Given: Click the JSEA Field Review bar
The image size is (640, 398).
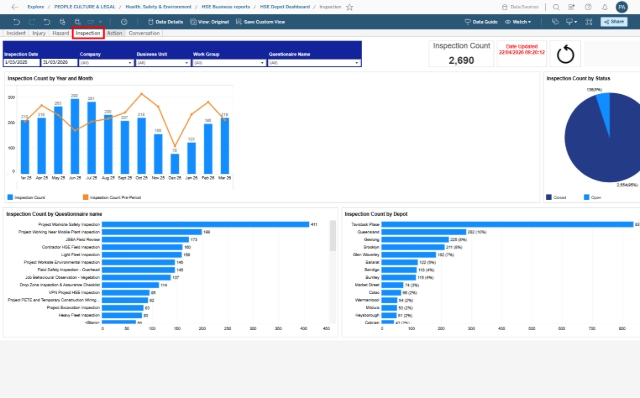Looking at the screenshot, I should [x=145, y=240].
